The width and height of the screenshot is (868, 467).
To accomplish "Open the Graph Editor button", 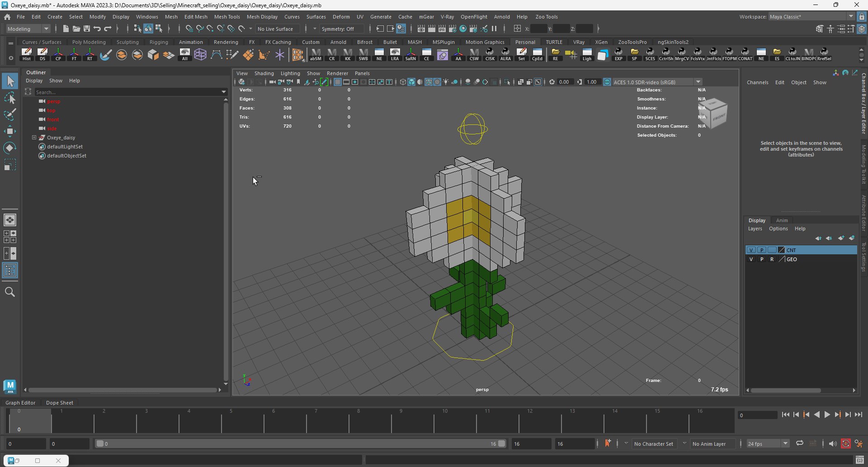I will tap(20, 402).
